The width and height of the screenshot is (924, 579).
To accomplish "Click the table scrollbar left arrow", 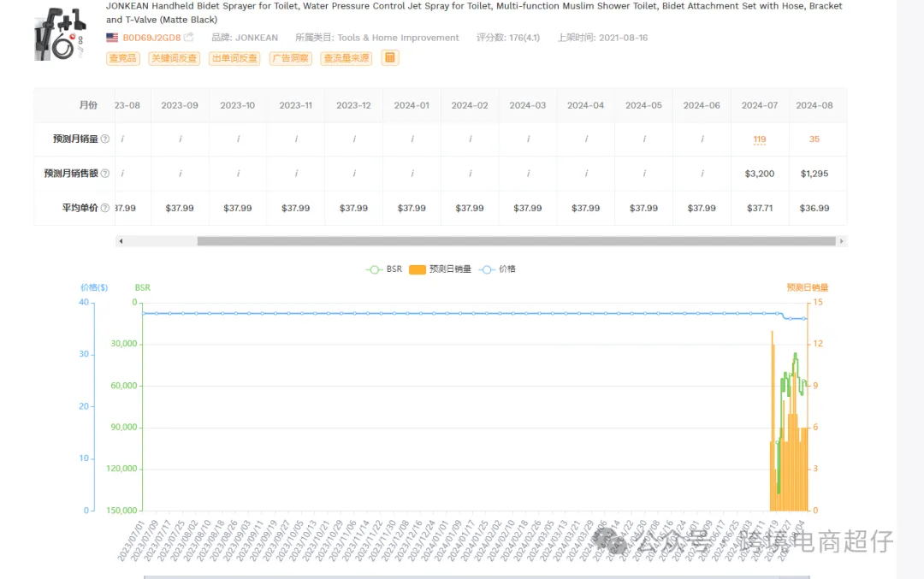I will coord(121,241).
